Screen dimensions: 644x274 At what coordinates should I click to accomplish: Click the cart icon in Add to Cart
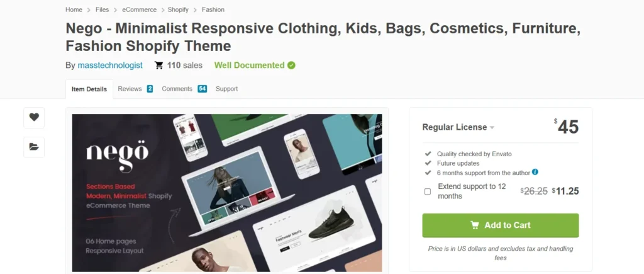pos(475,225)
